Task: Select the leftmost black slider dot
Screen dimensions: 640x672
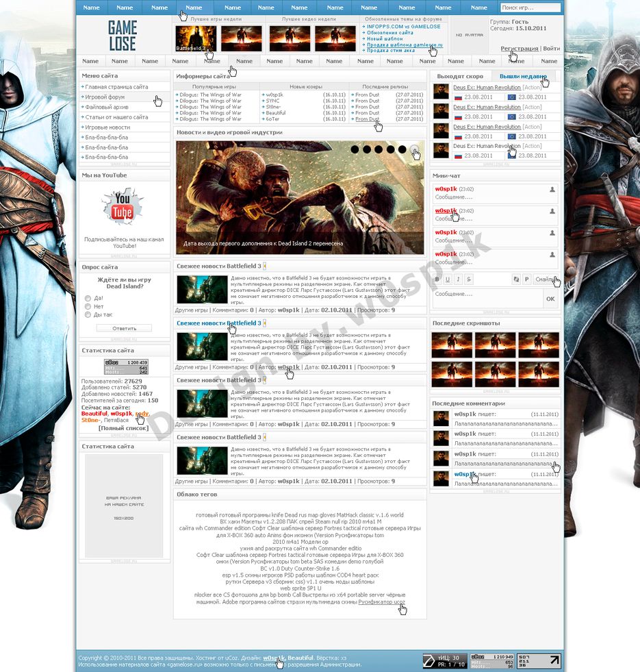Action: click(355, 149)
